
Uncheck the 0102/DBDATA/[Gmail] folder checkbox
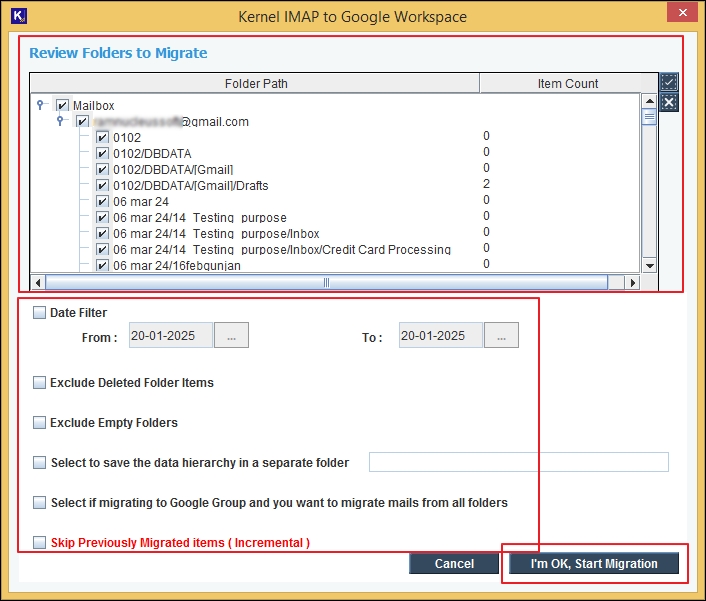[x=102, y=169]
